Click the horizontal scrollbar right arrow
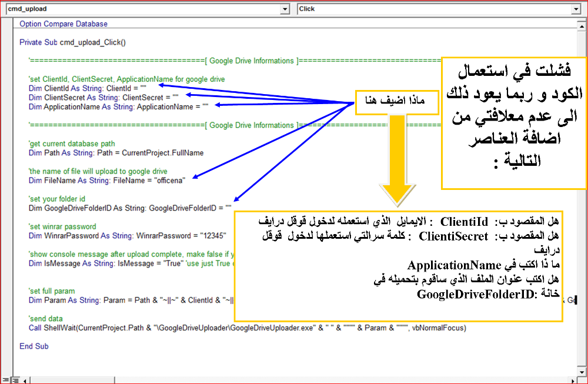 (x=573, y=380)
